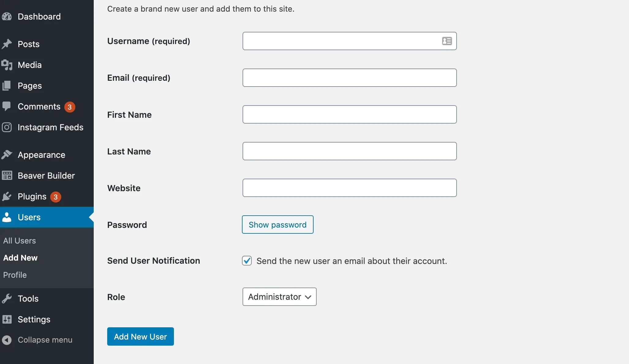Click the Tools icon in sidebar
This screenshot has width=629, height=364.
pyautogui.click(x=7, y=298)
